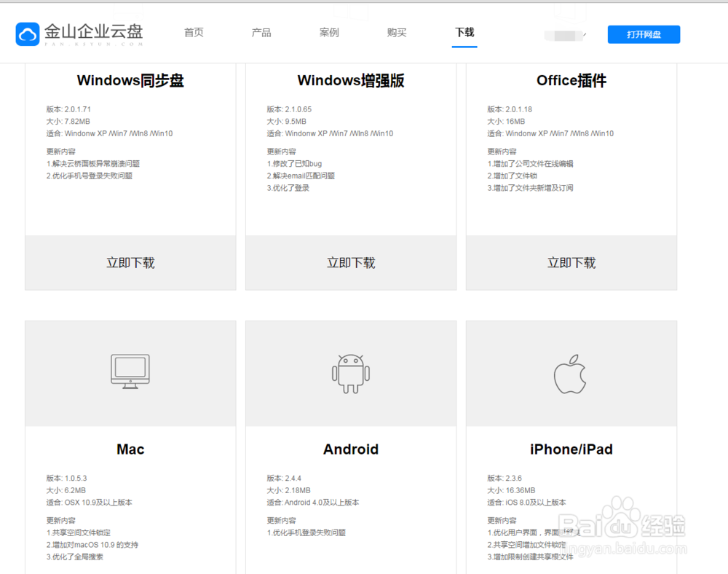The height and width of the screenshot is (574, 728).
Task: Click 适合: Android 4.0及以上版本 text
Action: pyautogui.click(x=313, y=502)
